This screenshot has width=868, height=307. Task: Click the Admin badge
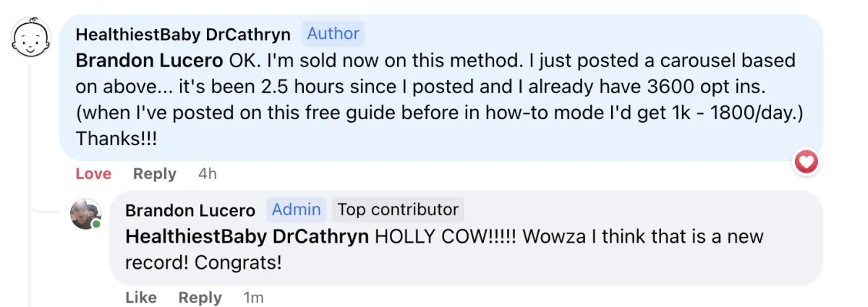(296, 209)
